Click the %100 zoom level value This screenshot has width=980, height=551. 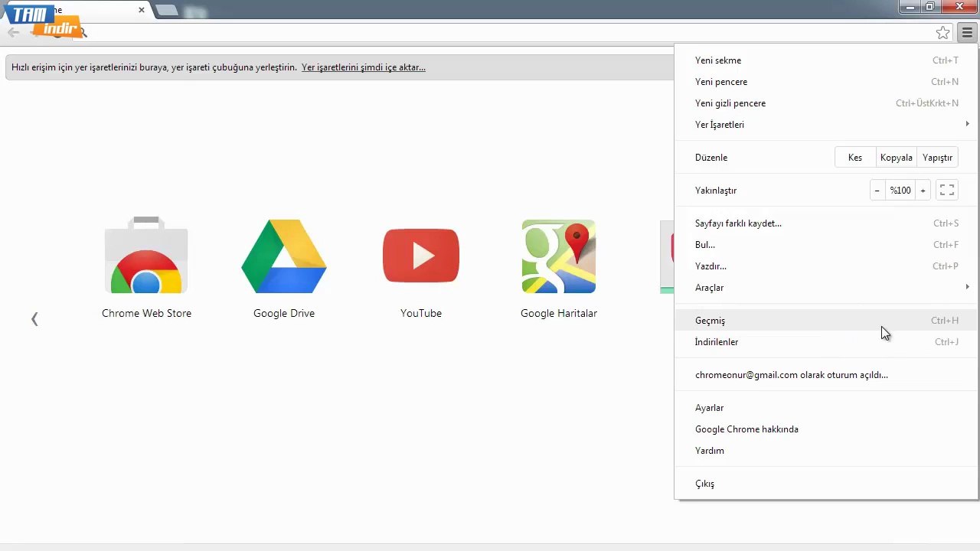900,191
